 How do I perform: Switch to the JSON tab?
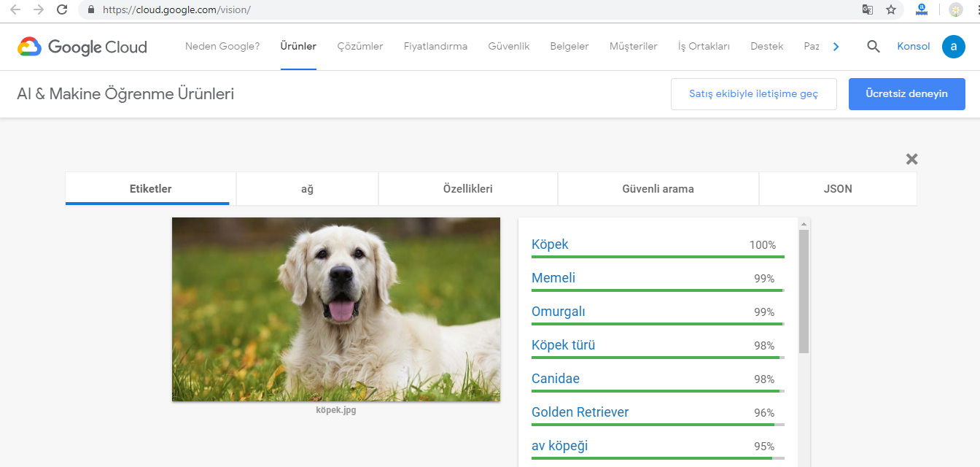pyautogui.click(x=838, y=188)
